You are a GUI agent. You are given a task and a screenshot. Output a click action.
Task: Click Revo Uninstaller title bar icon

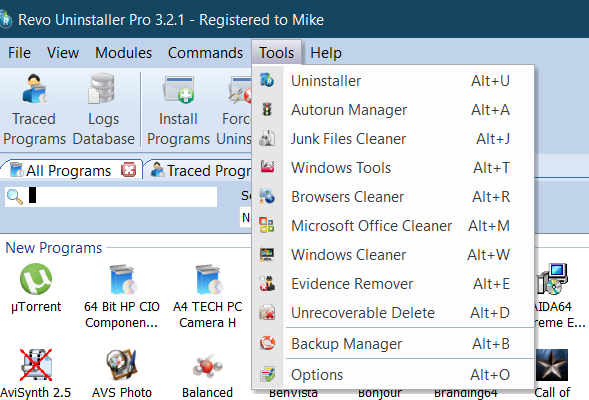[x=5, y=20]
